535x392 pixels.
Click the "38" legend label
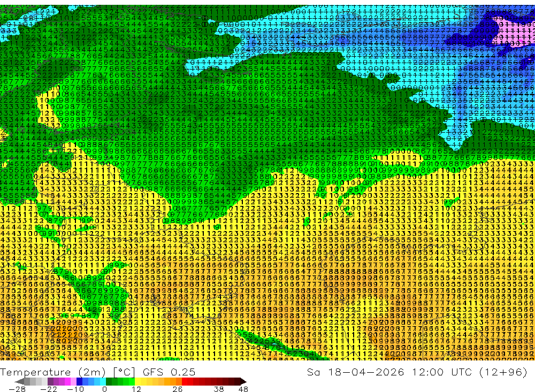pyautogui.click(x=219, y=389)
